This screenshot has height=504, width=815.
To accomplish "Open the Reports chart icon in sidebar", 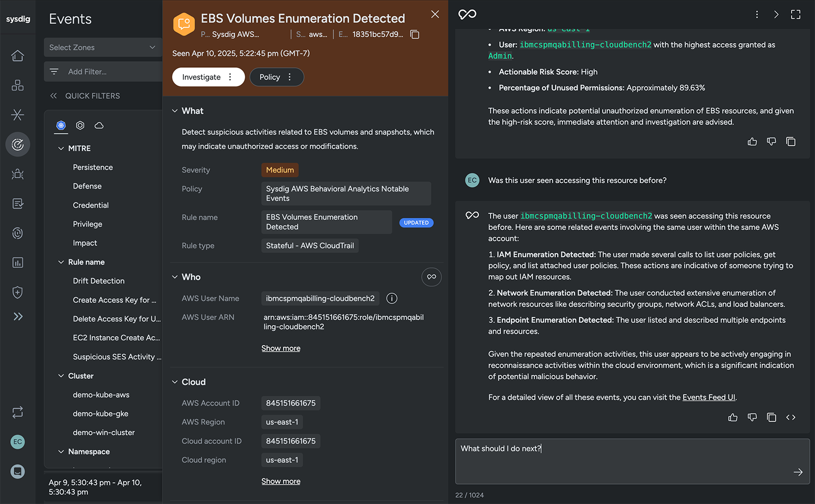I will [18, 263].
